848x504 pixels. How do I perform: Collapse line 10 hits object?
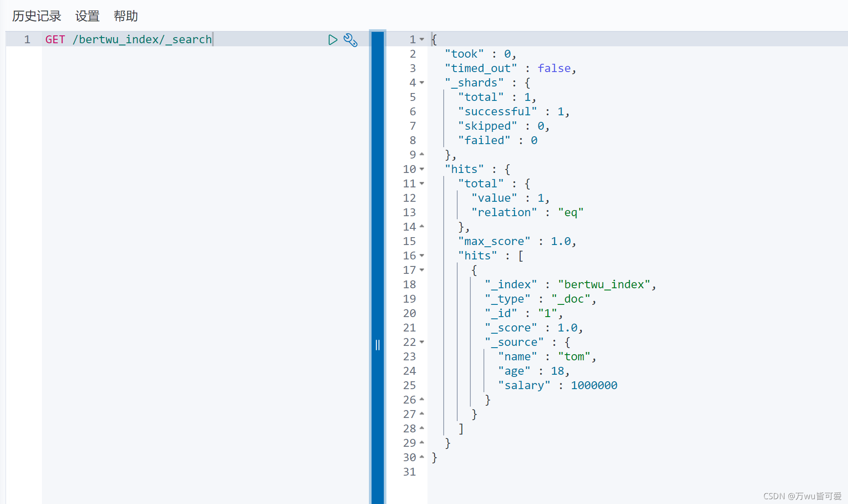[424, 169]
